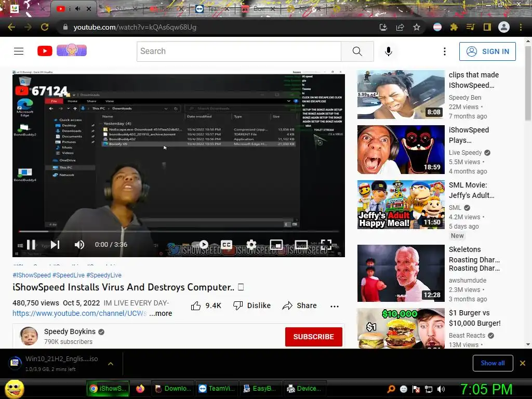Enter full screen video mode
532x399 pixels.
326,245
